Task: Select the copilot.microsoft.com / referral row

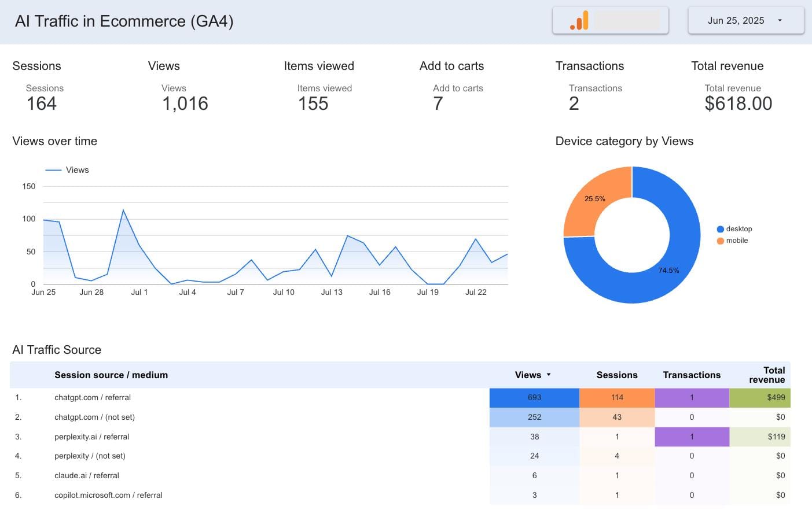Action: click(400, 496)
